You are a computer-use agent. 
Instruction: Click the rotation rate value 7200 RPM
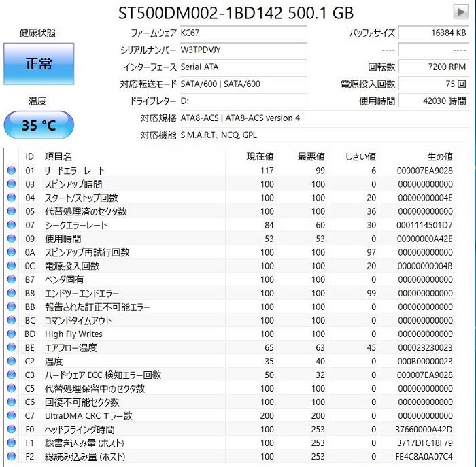(433, 67)
